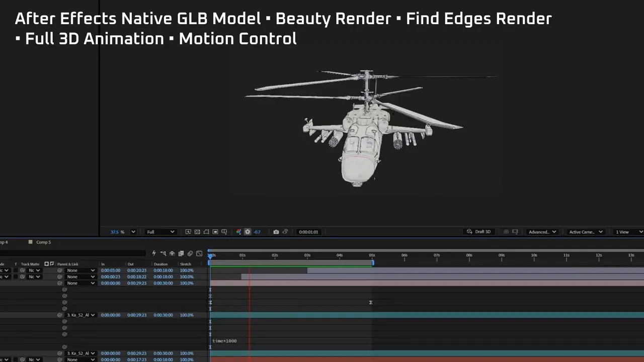Enable the motion blur icon
The image size is (644, 362).
tap(190, 253)
